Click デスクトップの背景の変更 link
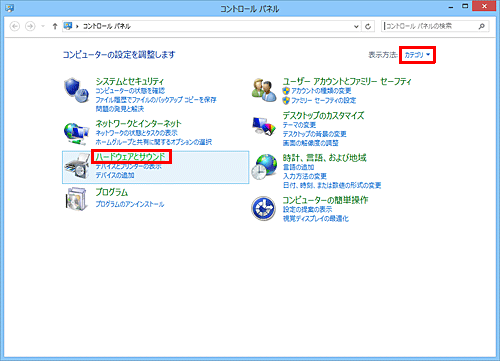This screenshot has width=500, height=361. coord(314,134)
